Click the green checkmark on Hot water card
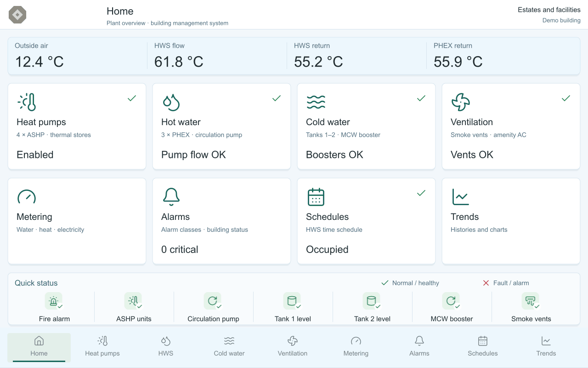 [277, 98]
